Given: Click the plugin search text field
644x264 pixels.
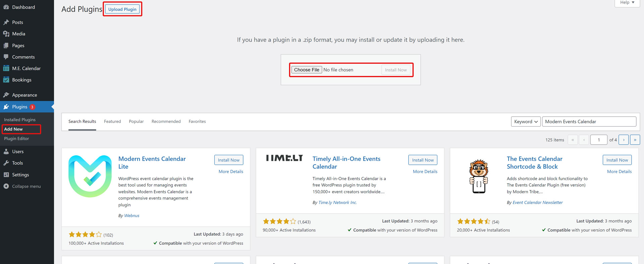Looking at the screenshot, I should point(589,122).
